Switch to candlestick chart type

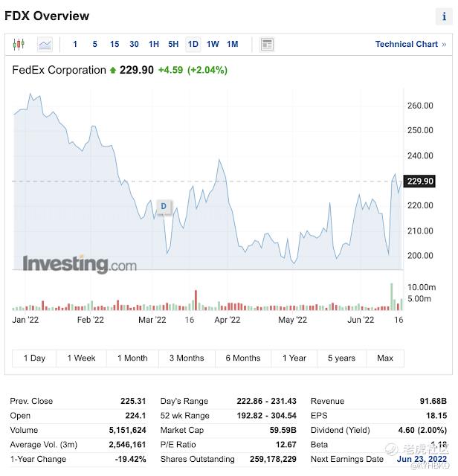[20, 45]
